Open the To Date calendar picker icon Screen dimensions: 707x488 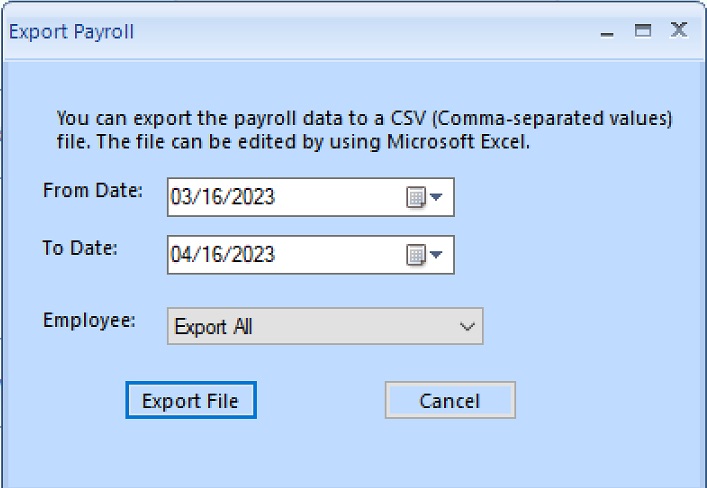[x=416, y=255]
